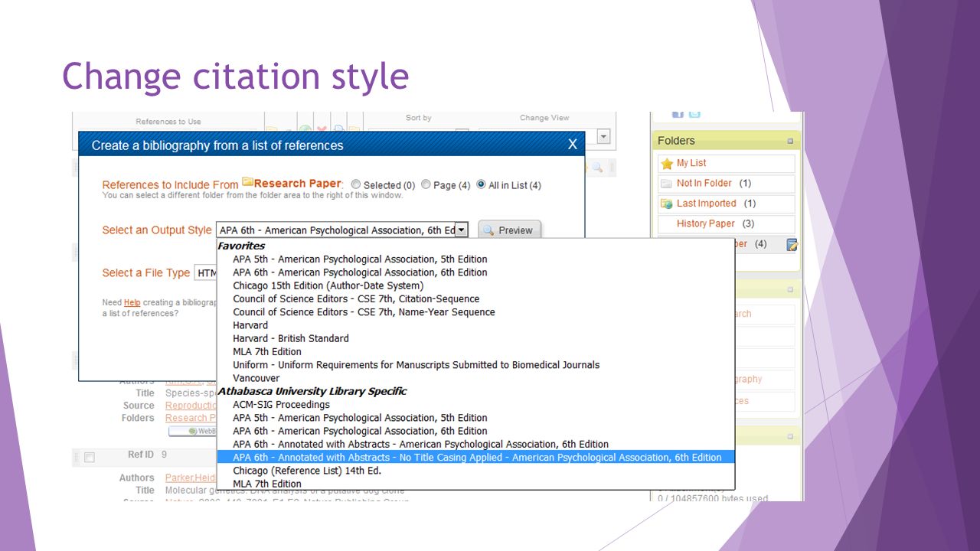
Task: Select APA 5th under Athabasca University Library Specific
Action: tap(360, 418)
